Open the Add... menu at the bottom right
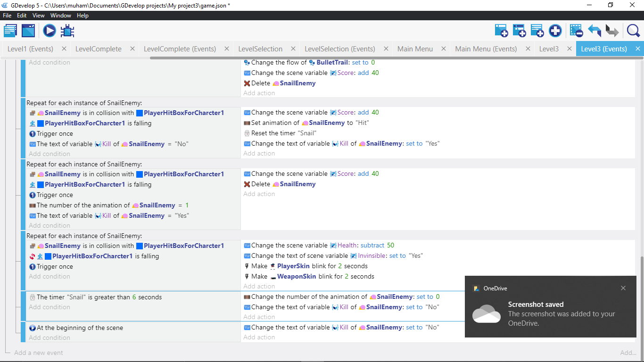This screenshot has width=644, height=362. pyautogui.click(x=628, y=353)
